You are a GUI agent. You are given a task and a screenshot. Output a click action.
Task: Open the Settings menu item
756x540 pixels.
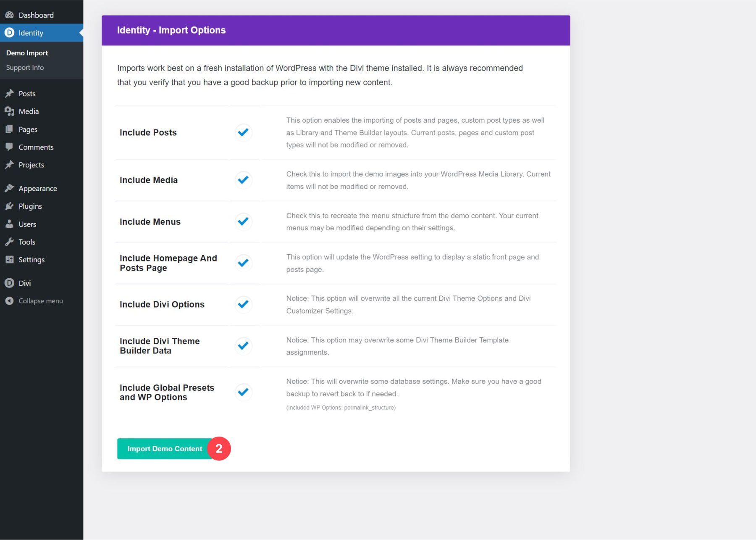(31, 260)
